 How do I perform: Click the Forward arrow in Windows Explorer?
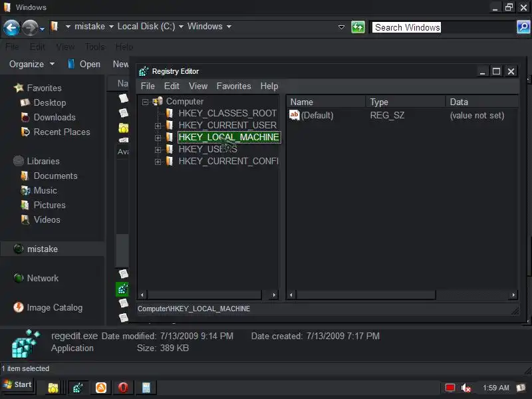point(30,27)
